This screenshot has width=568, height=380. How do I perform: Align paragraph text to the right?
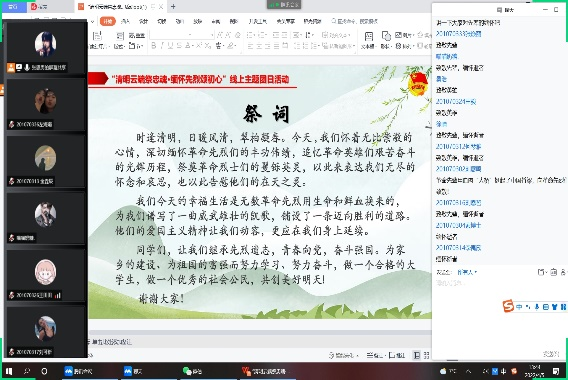pos(268,46)
